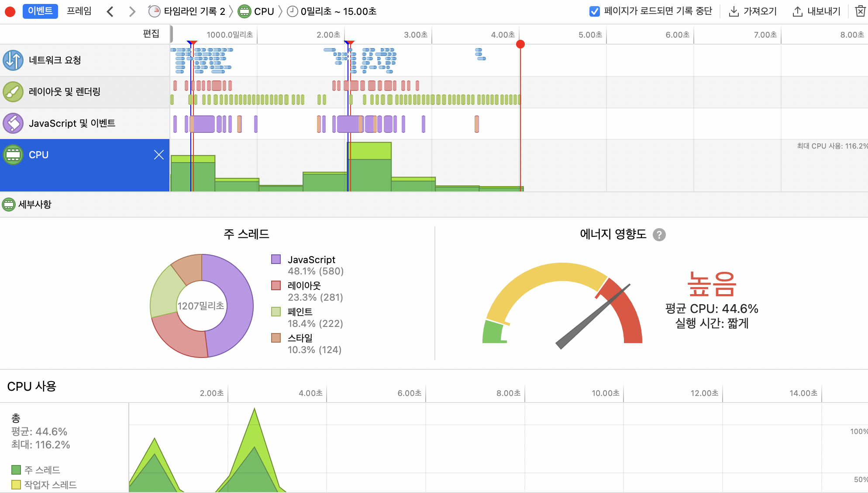Click the 가져오기 import button
The image size is (868, 493).
click(x=753, y=11)
